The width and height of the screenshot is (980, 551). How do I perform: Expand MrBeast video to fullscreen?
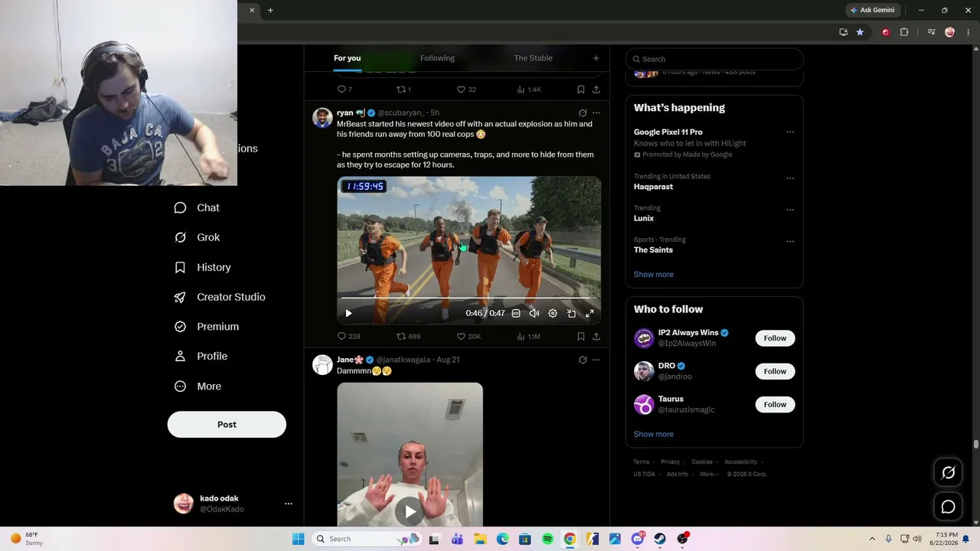coord(590,313)
